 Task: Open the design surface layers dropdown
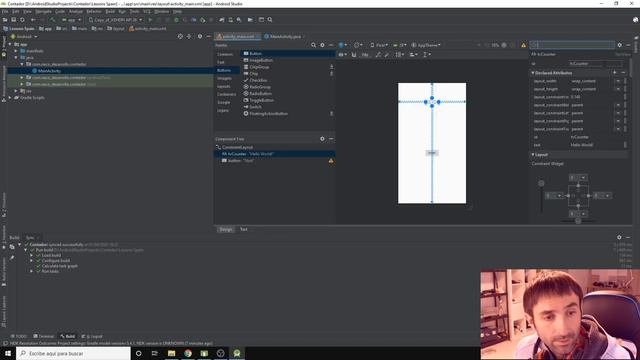point(343,45)
